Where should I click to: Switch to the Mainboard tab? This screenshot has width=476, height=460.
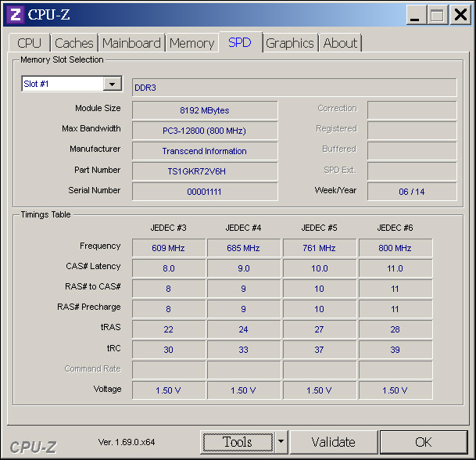pos(131,43)
